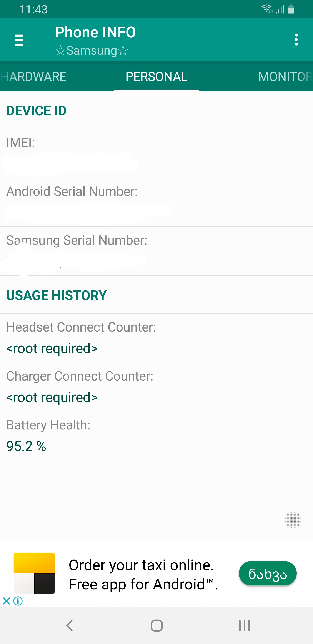The image size is (313, 644).
Task: Select the PERSONAL tab
Action: [156, 77]
